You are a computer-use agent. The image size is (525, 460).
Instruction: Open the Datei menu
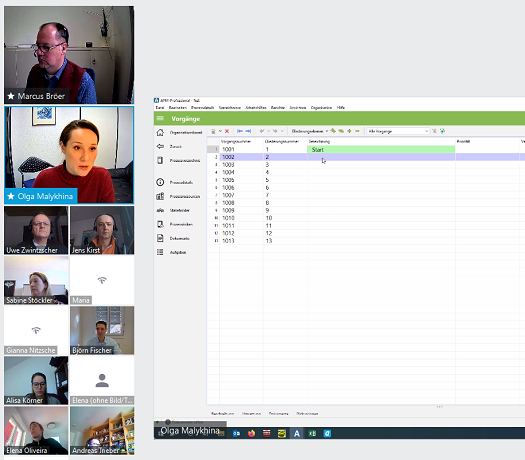point(160,108)
